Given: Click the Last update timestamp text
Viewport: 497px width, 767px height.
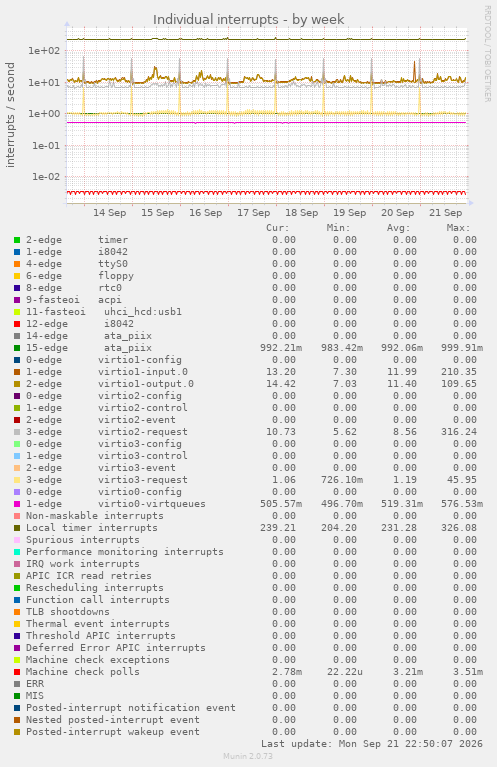Looking at the screenshot, I should (x=372, y=744).
